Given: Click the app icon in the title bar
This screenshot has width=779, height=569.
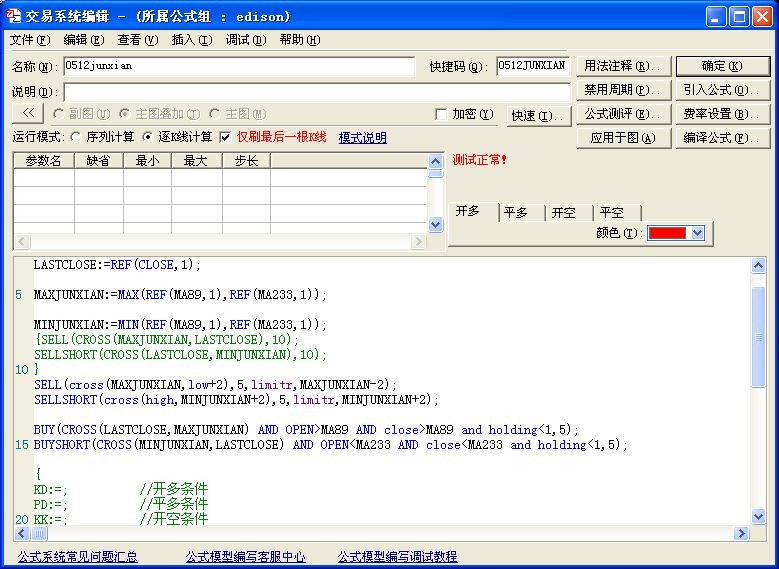Looking at the screenshot, I should (x=13, y=16).
